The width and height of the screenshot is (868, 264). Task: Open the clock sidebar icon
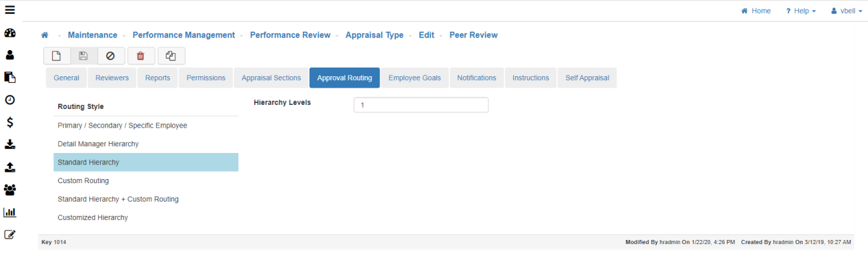[10, 100]
